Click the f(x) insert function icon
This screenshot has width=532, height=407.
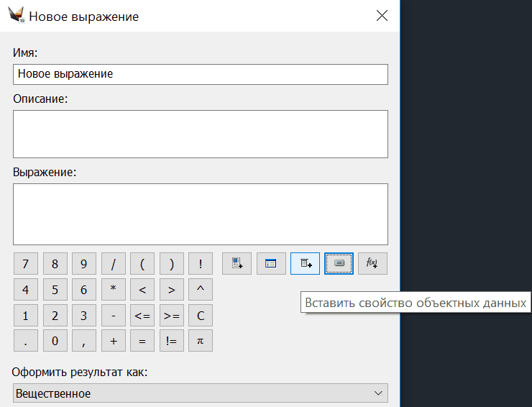[x=372, y=264]
